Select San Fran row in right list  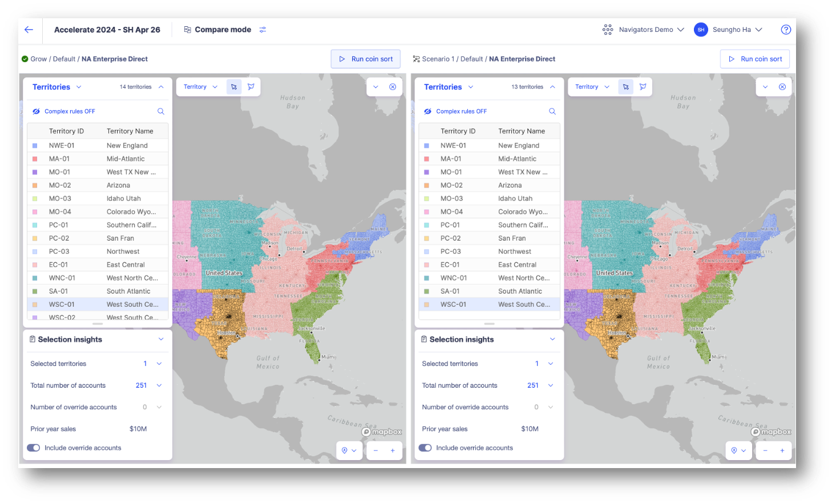pyautogui.click(x=489, y=238)
